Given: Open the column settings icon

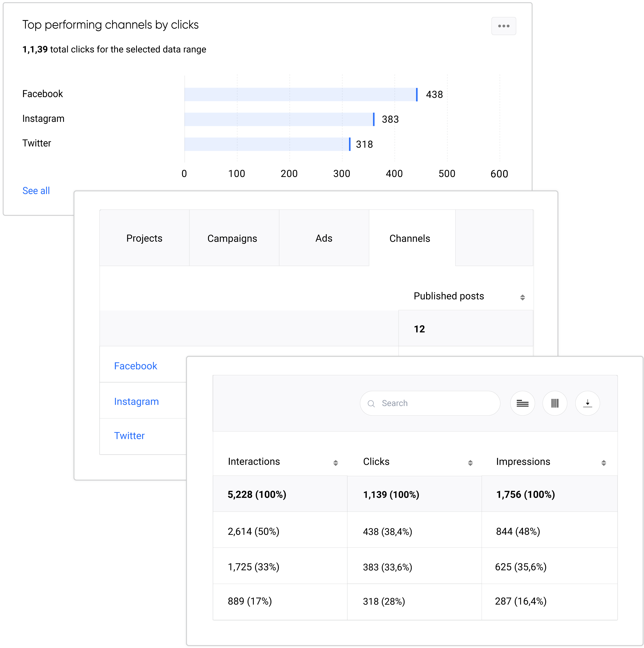Looking at the screenshot, I should coord(555,403).
